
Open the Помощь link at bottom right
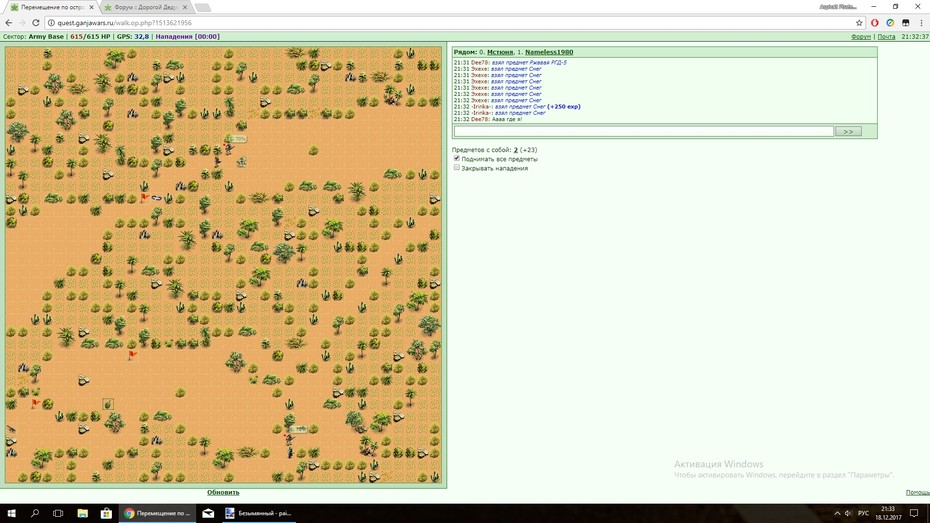pos(918,492)
